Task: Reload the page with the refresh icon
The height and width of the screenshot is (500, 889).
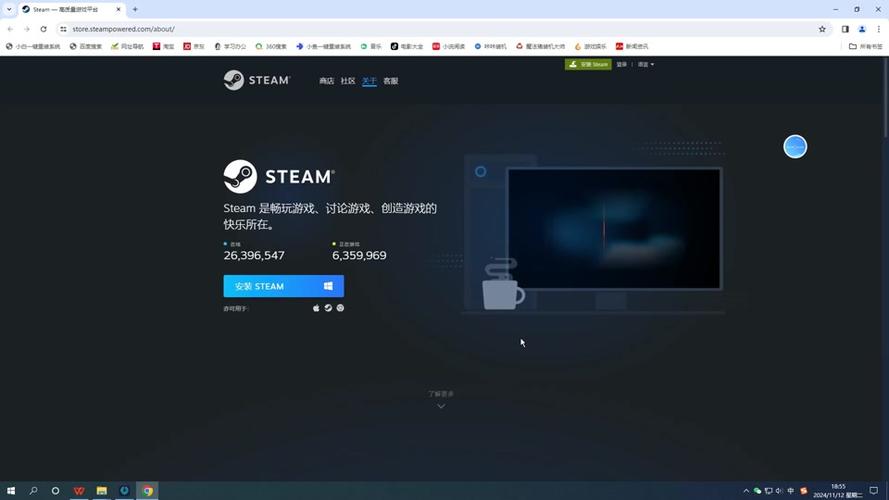Action: pos(44,29)
